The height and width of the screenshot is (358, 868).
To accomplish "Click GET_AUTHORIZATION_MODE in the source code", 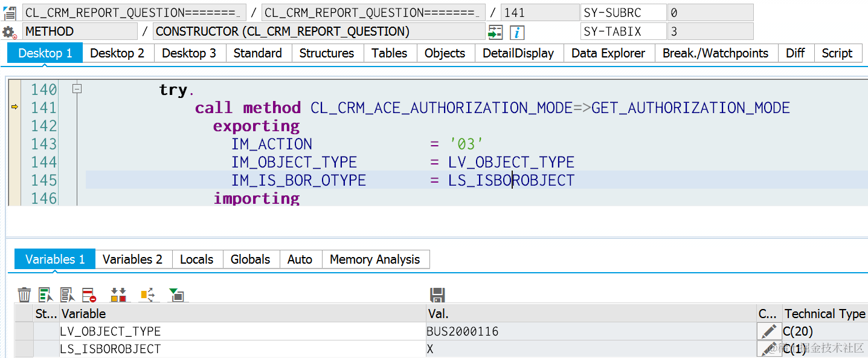I will tap(691, 108).
